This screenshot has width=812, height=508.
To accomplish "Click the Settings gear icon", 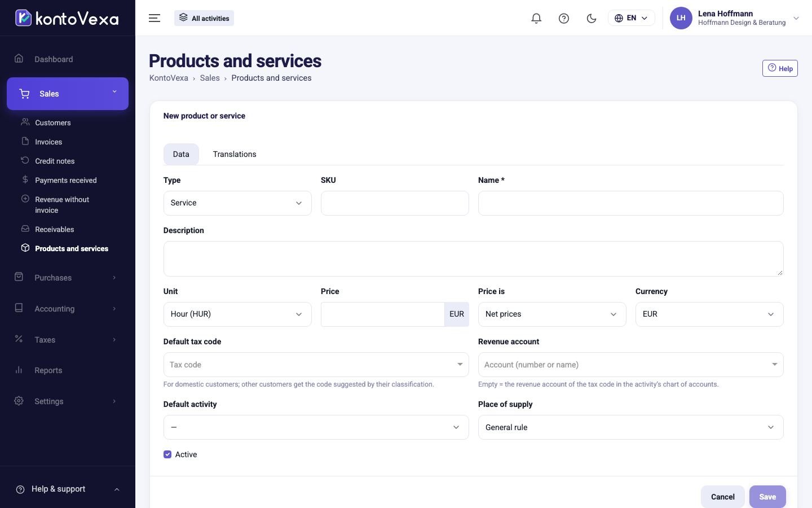I will [x=19, y=401].
